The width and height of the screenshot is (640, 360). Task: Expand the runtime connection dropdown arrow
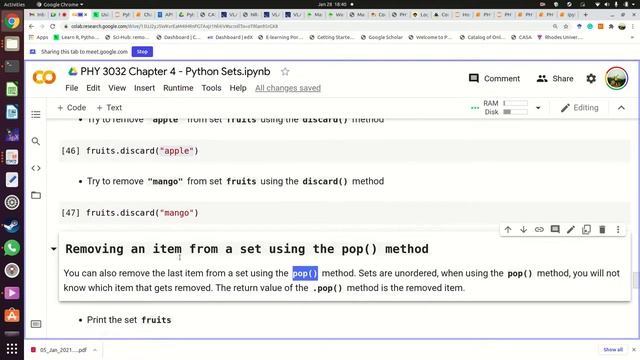pyautogui.click(x=538, y=108)
